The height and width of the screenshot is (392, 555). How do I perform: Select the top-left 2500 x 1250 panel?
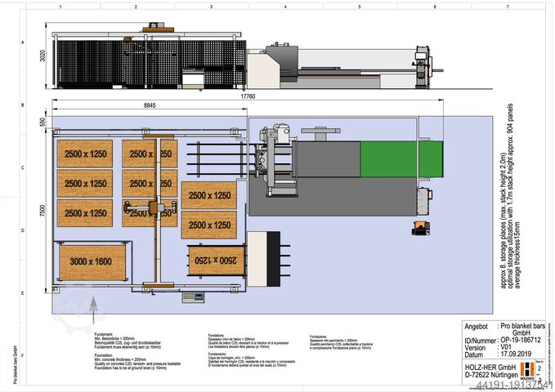84,153
